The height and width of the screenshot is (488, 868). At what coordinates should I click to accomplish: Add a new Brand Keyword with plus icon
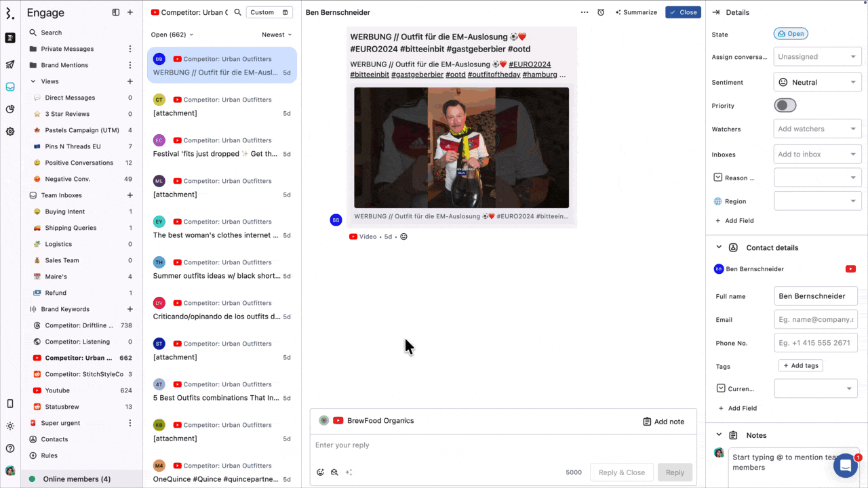[130, 309]
